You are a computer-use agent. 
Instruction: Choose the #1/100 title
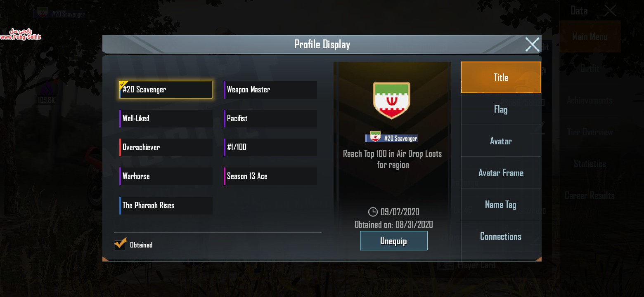(x=270, y=147)
